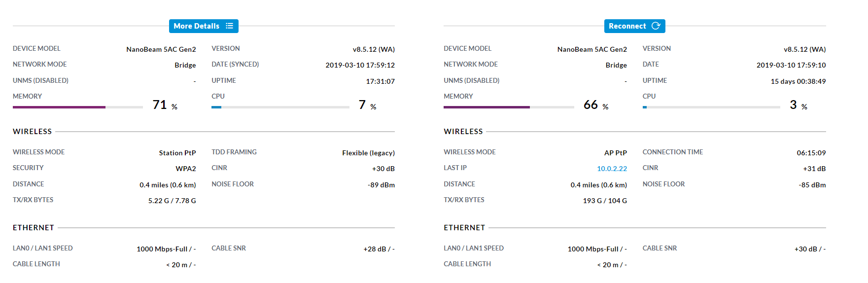Click the connection time value 06:15:09

pyautogui.click(x=811, y=153)
